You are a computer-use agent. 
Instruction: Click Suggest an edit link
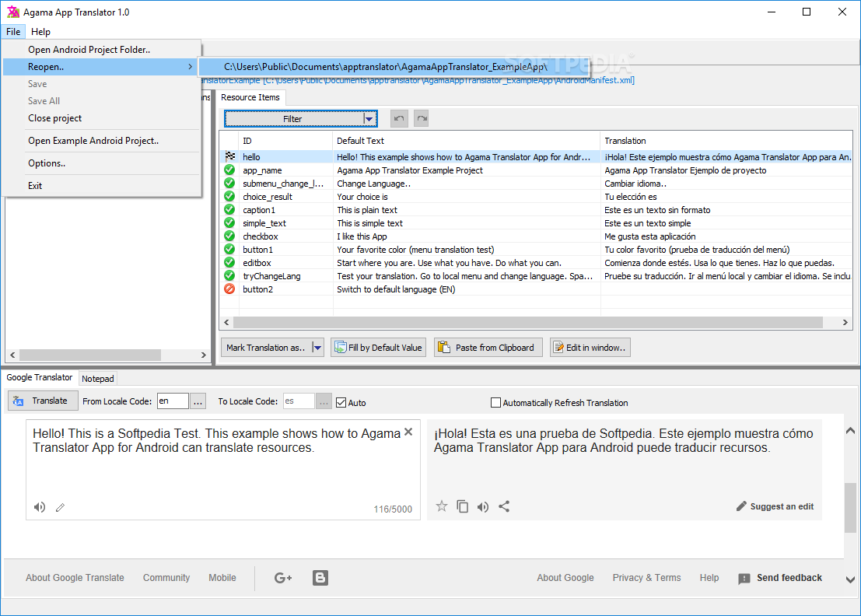point(775,506)
